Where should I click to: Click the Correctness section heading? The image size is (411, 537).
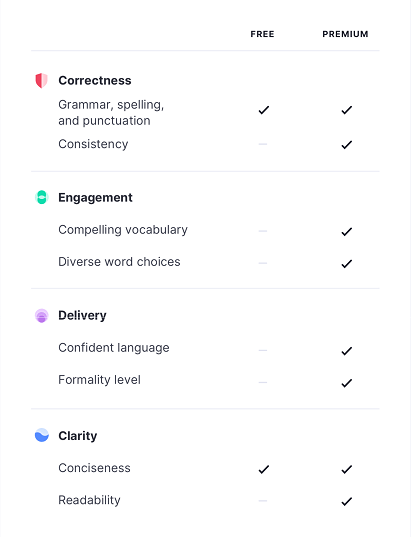[95, 80]
